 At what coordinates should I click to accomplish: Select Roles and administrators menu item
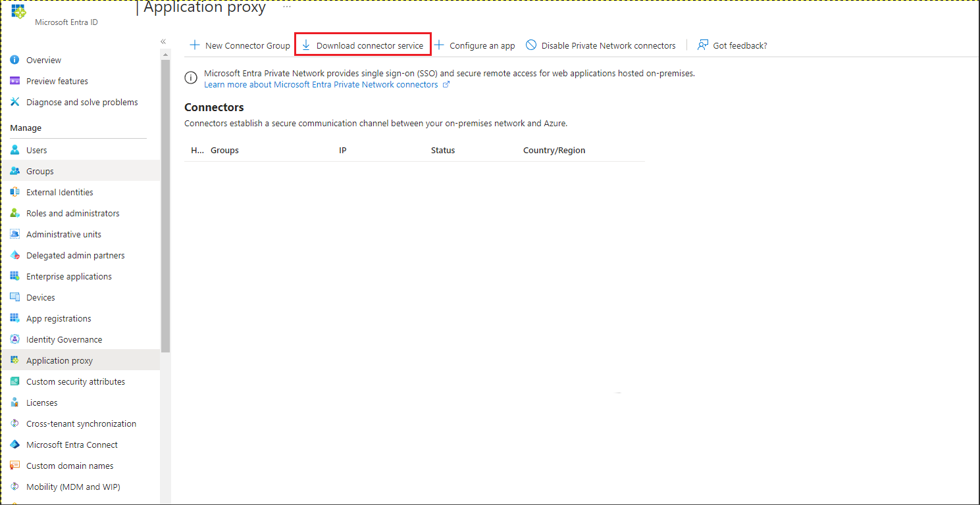point(72,213)
